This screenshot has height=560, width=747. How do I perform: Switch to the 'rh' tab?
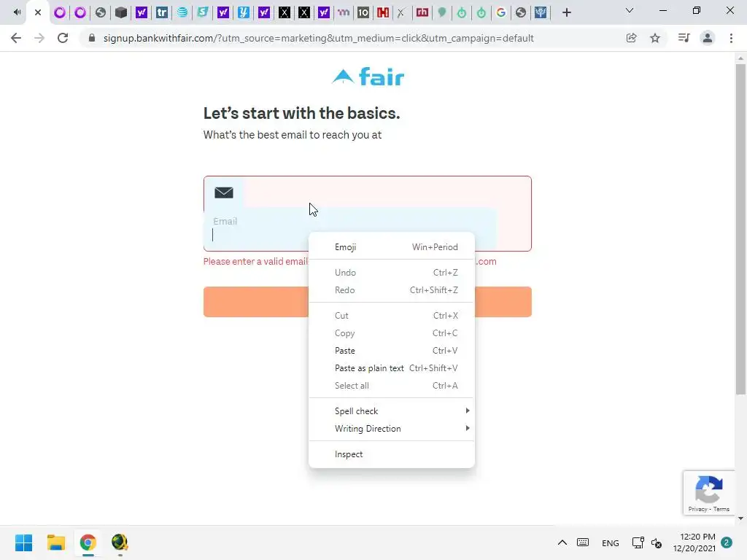click(x=422, y=12)
